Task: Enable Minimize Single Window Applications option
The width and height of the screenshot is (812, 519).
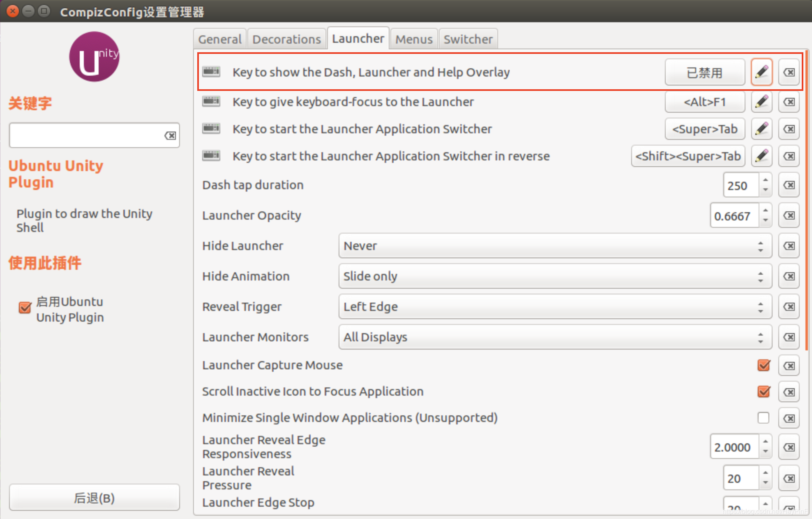Action: 764,418
